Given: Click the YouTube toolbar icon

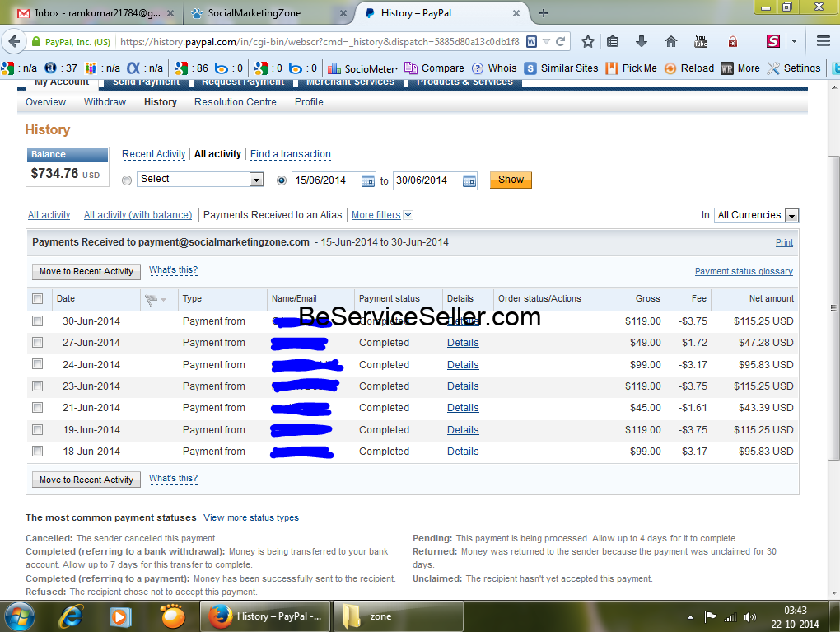Looking at the screenshot, I should pos(701,41).
